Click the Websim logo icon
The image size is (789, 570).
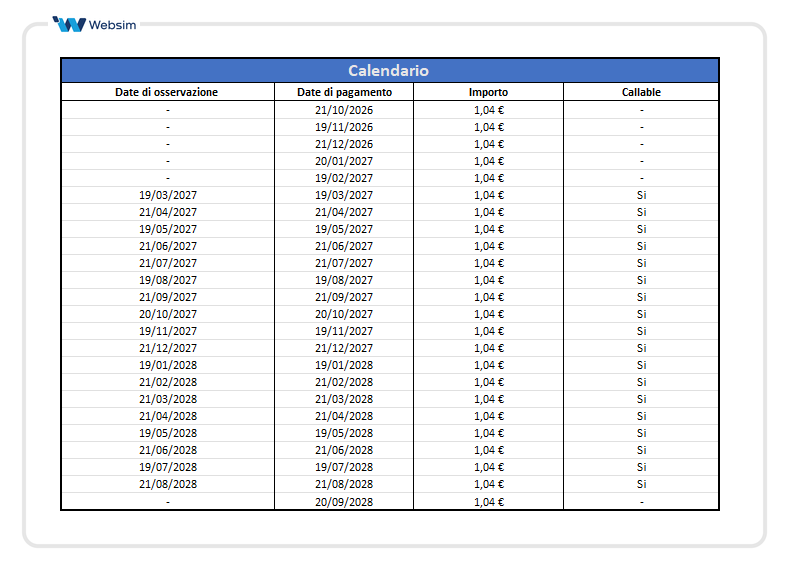pos(69,24)
